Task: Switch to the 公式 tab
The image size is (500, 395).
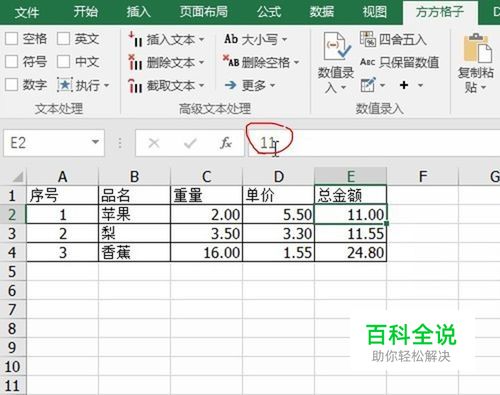Action: [269, 12]
